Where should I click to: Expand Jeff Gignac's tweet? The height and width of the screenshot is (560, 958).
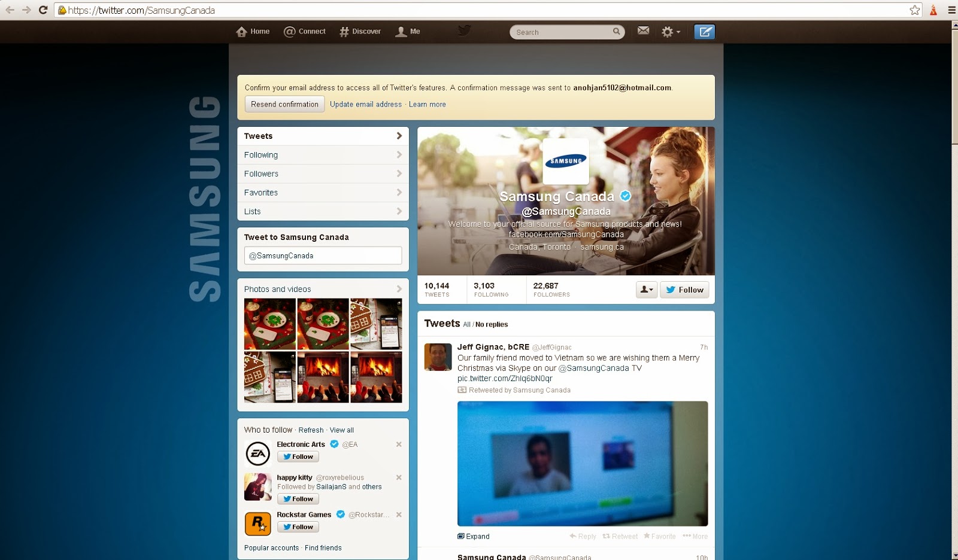coord(474,537)
